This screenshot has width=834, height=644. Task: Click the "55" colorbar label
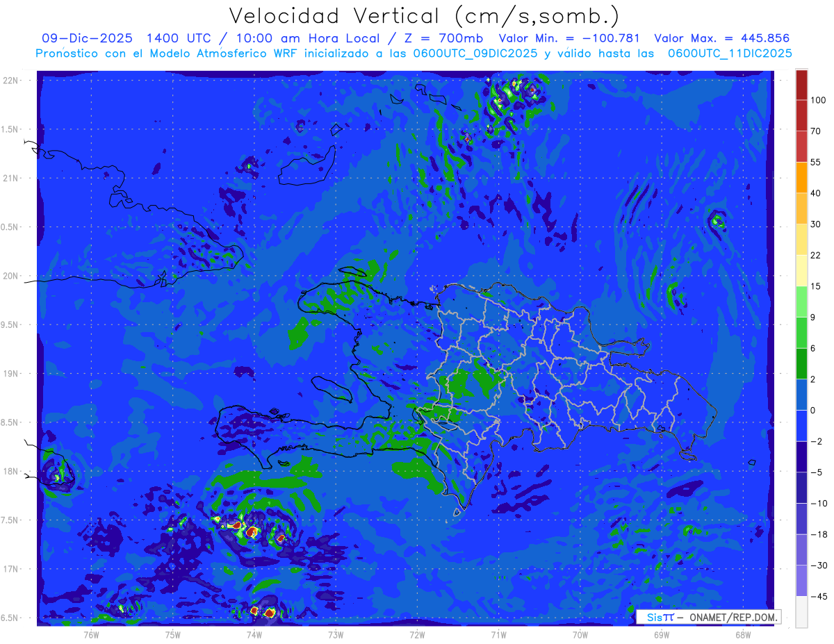tap(816, 162)
